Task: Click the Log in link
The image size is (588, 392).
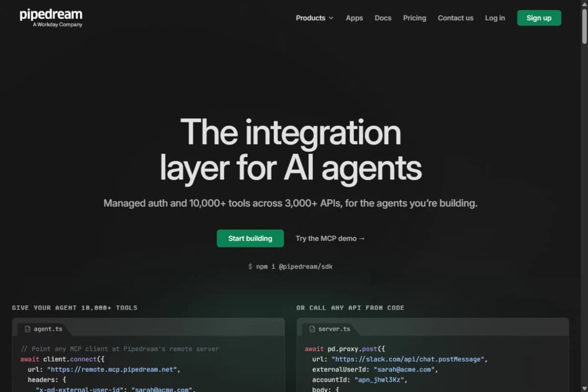Action: [495, 18]
